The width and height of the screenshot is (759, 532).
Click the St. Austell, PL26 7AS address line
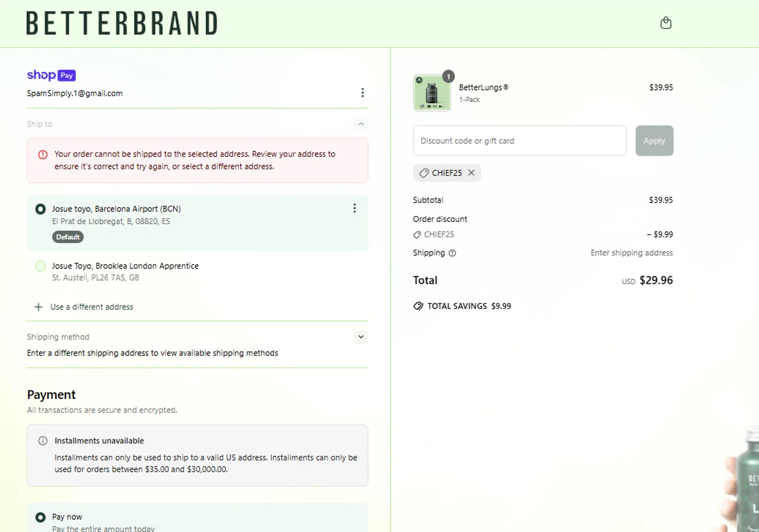pos(96,278)
